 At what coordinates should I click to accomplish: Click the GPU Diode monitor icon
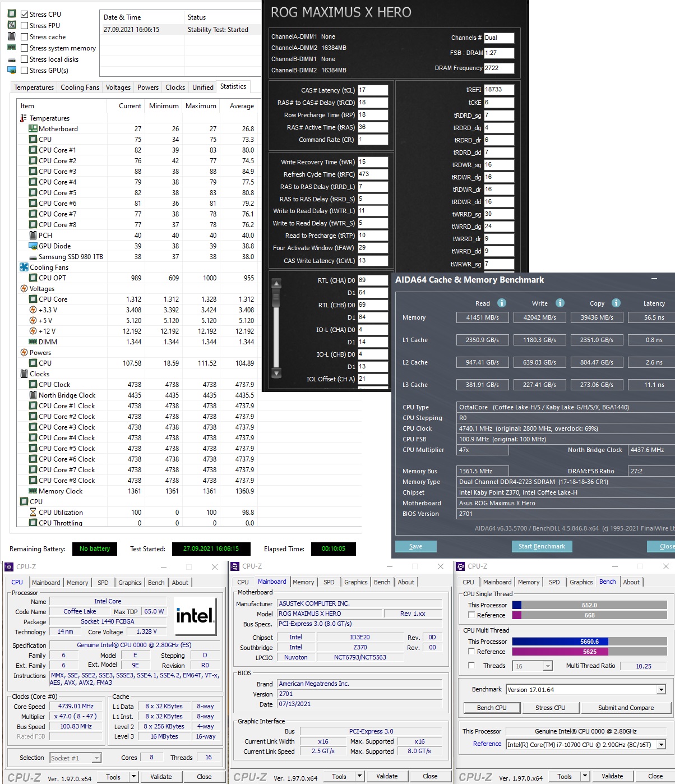pos(33,246)
